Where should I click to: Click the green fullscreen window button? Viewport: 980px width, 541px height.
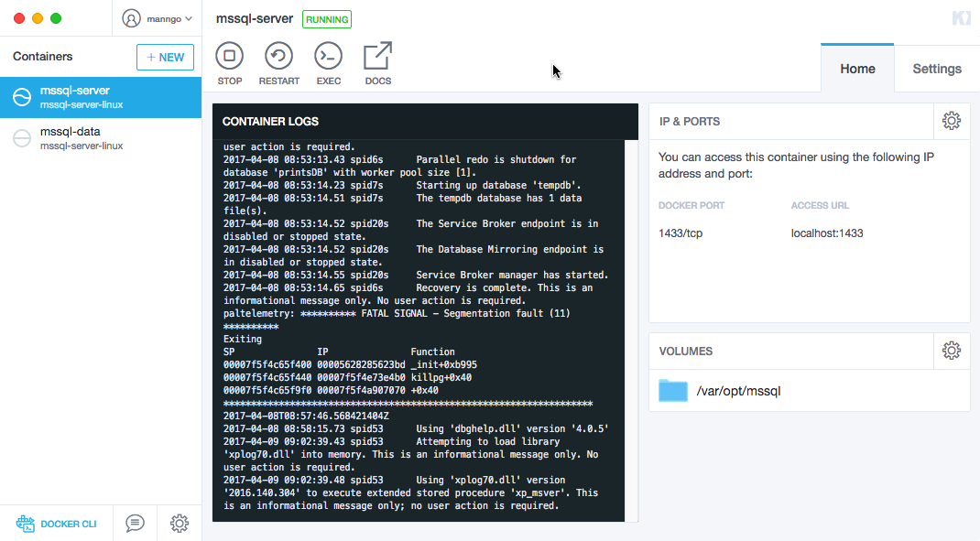click(56, 18)
